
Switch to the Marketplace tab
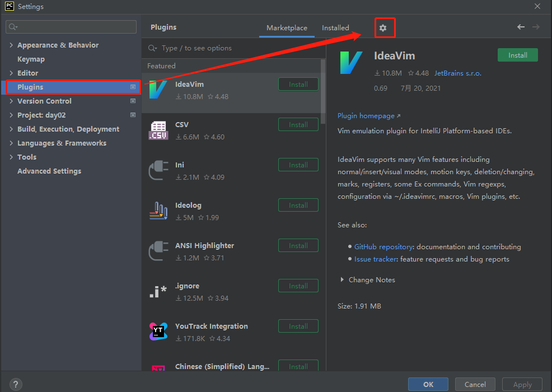(287, 28)
